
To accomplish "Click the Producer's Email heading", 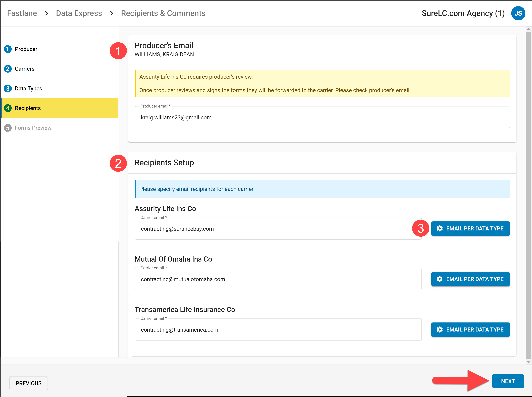I will [164, 45].
